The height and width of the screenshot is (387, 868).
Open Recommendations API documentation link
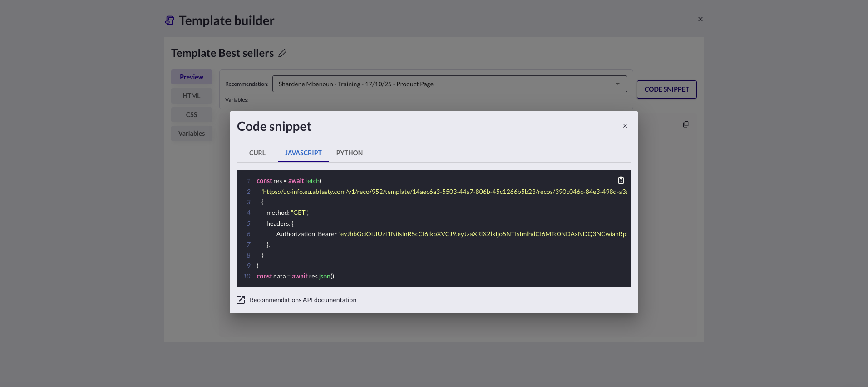pos(303,300)
